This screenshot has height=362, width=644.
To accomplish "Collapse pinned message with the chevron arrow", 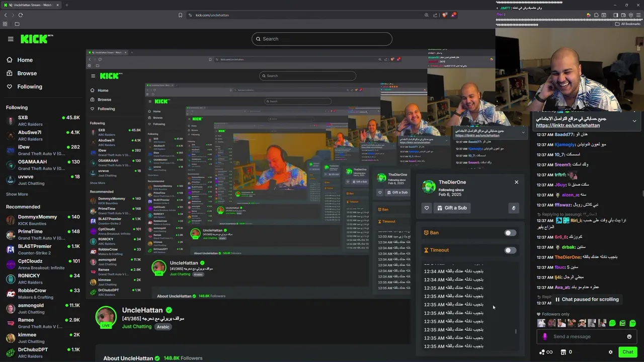I will [x=634, y=121].
